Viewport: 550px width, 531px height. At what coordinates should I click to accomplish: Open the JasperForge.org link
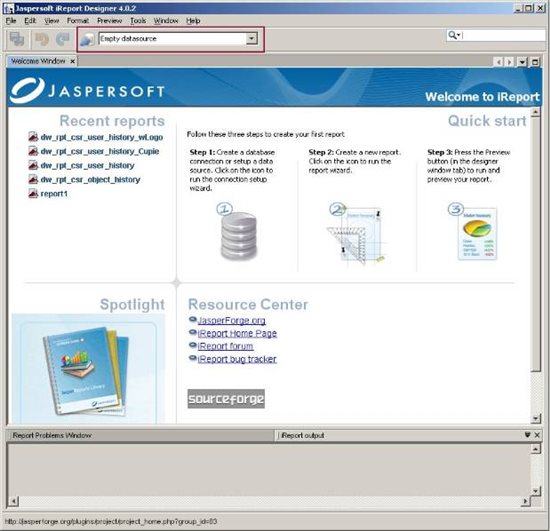[x=232, y=320]
